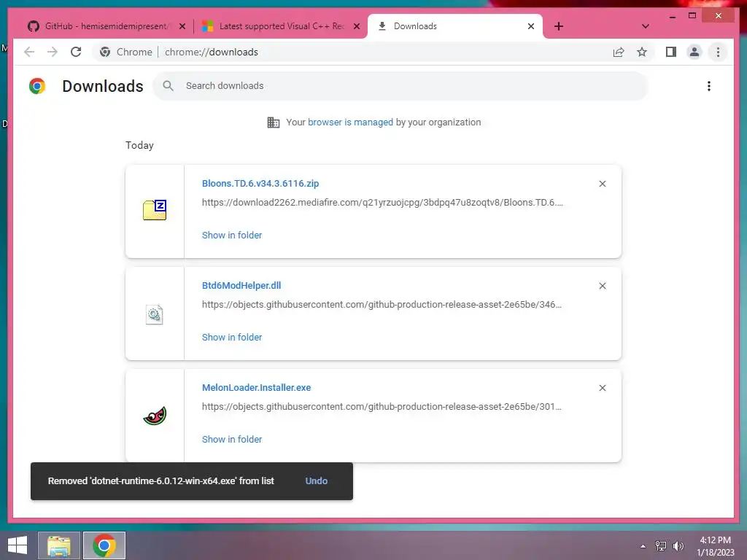The width and height of the screenshot is (747, 560).
Task: Show Bloons zip in folder
Action: 232,236
